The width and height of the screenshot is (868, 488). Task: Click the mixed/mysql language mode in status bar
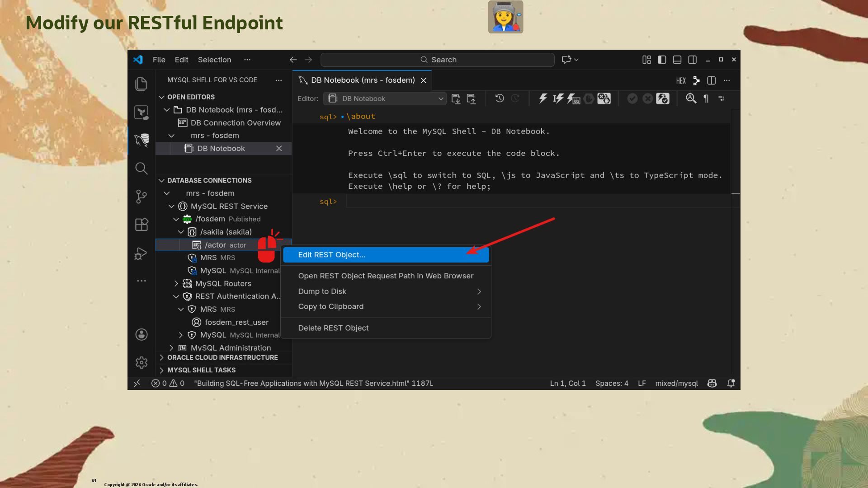[676, 383]
